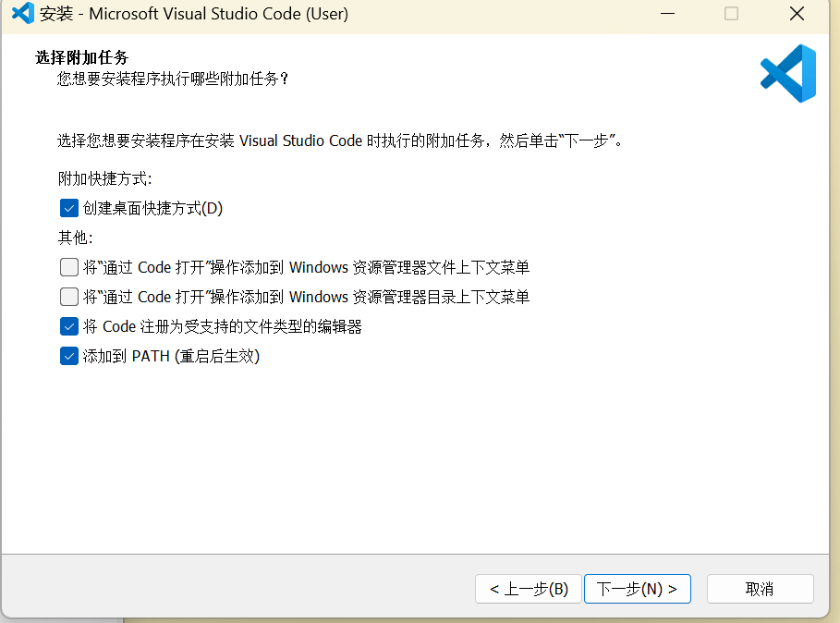Cancel the installation (取消)
Screen dimensions: 840x623
click(760, 589)
